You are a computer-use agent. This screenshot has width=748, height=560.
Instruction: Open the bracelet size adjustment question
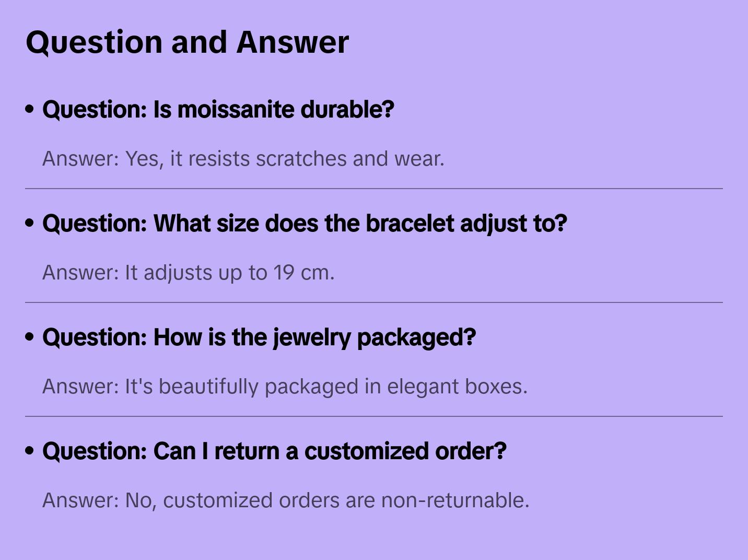coord(304,224)
